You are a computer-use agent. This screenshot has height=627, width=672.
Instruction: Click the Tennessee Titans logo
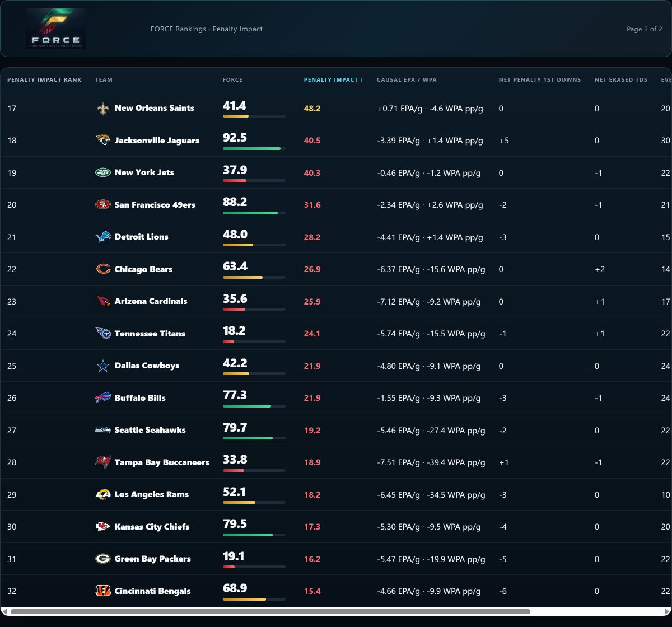103,334
